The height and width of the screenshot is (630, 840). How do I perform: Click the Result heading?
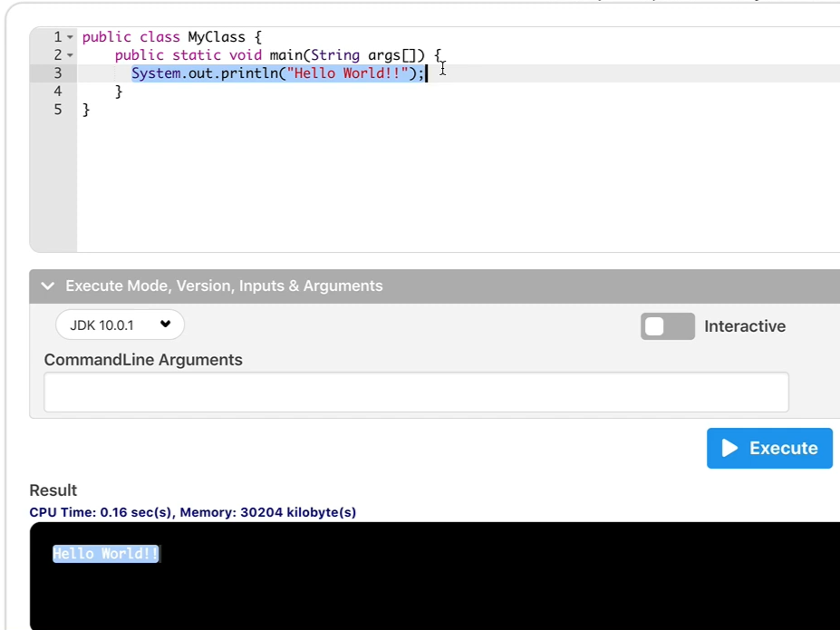coord(53,490)
